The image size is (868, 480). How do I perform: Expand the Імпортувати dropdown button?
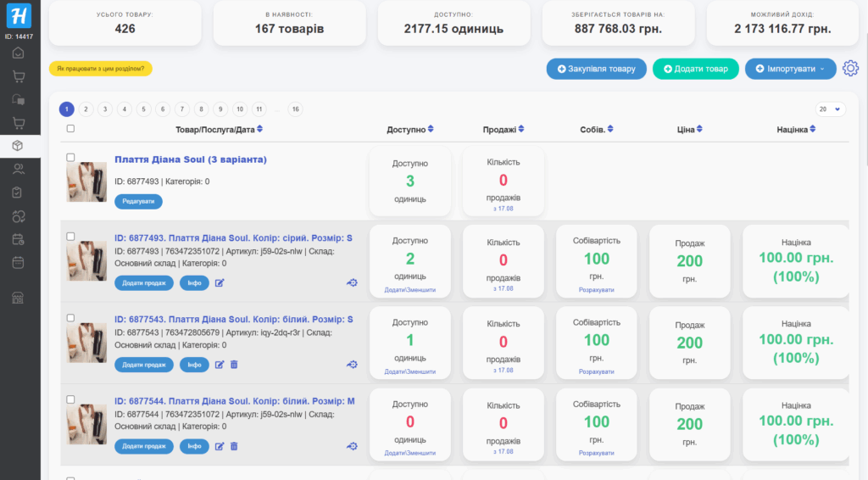tap(790, 69)
